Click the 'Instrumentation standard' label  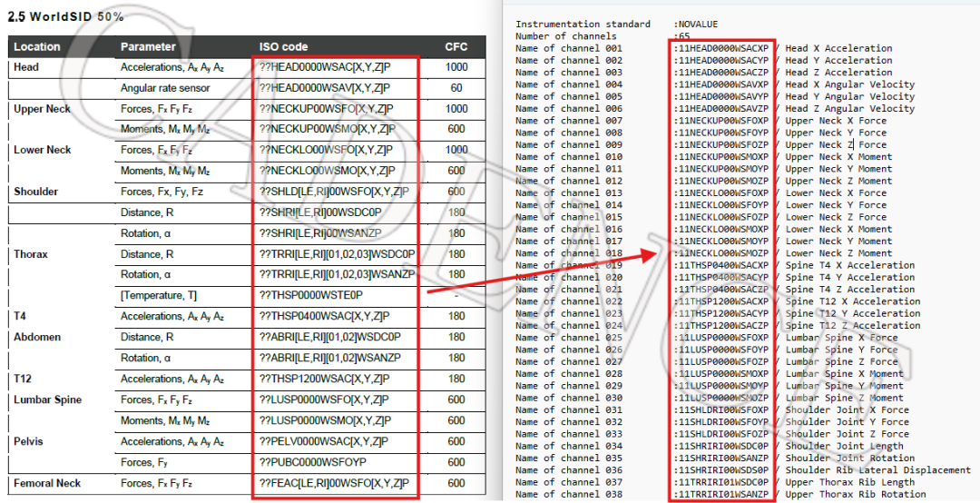(x=583, y=24)
